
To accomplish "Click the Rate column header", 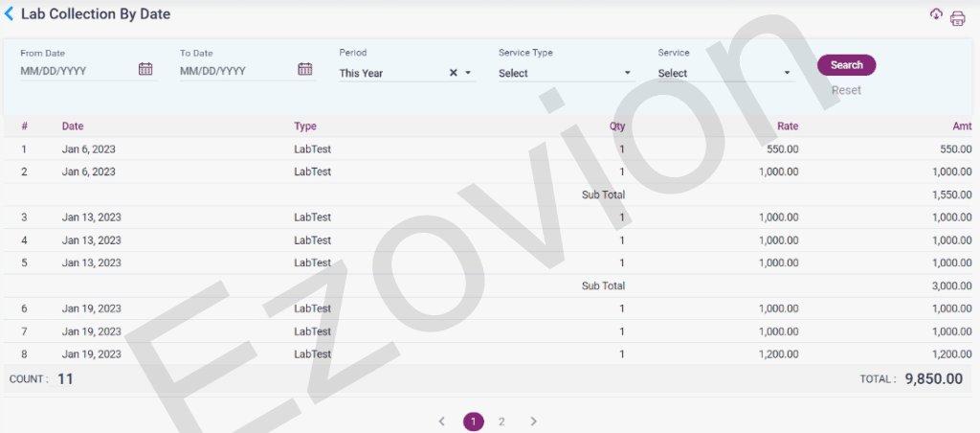I will pos(788,126).
